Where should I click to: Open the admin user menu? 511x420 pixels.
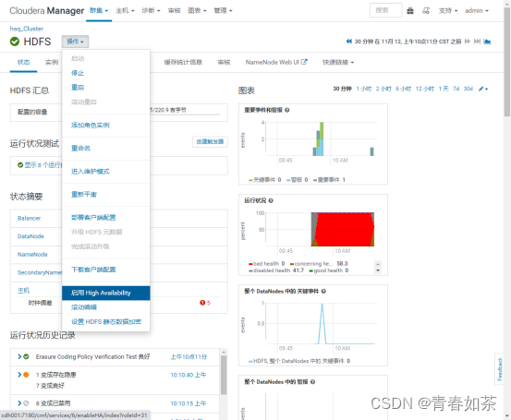point(477,11)
